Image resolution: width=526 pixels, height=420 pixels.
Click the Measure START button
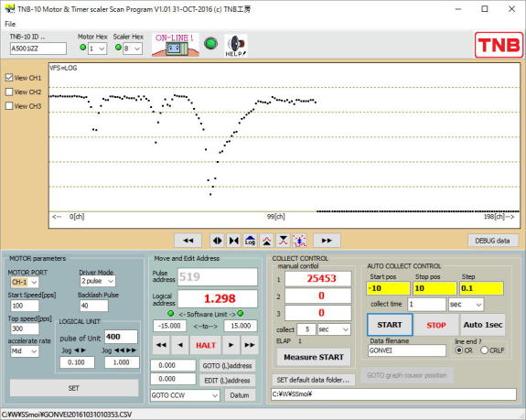click(x=314, y=357)
